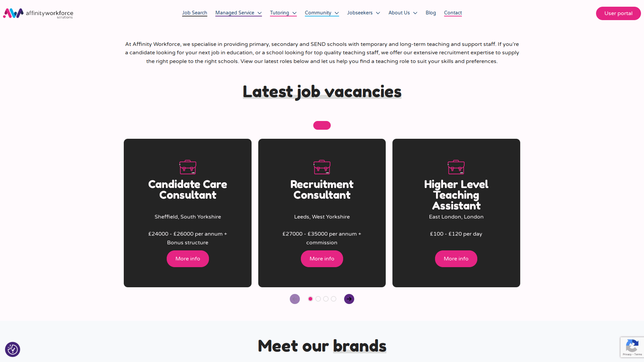The image size is (644, 362).
Task: Click the briefcase icon on Recruitment Consultant card
Action: click(322, 167)
